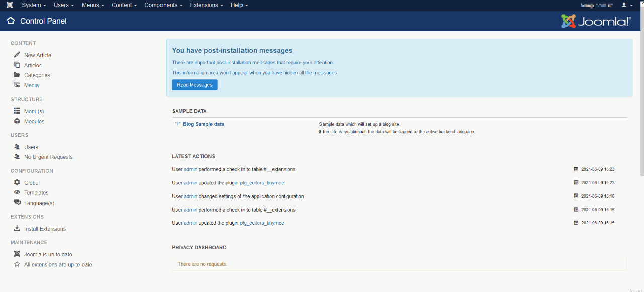The width and height of the screenshot is (644, 292).
Task: Click plg_editors_tinymce link in 16:15 row
Action: coord(262,223)
